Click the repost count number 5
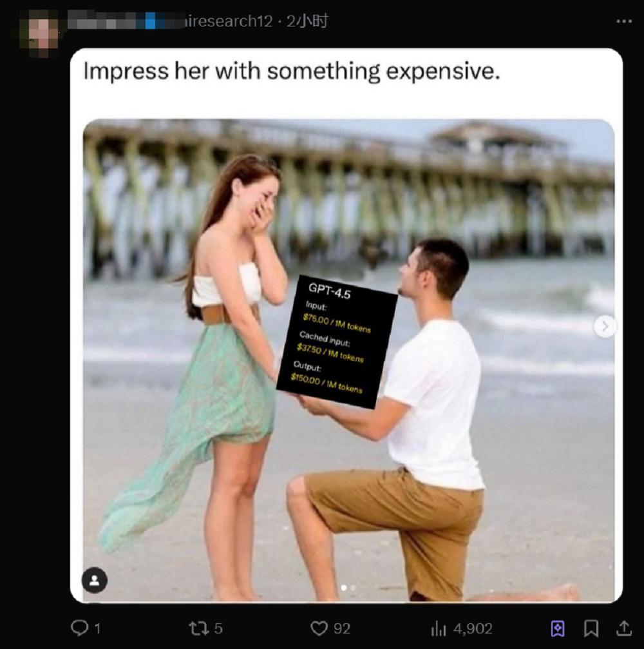Image resolution: width=644 pixels, height=649 pixels. tap(218, 629)
